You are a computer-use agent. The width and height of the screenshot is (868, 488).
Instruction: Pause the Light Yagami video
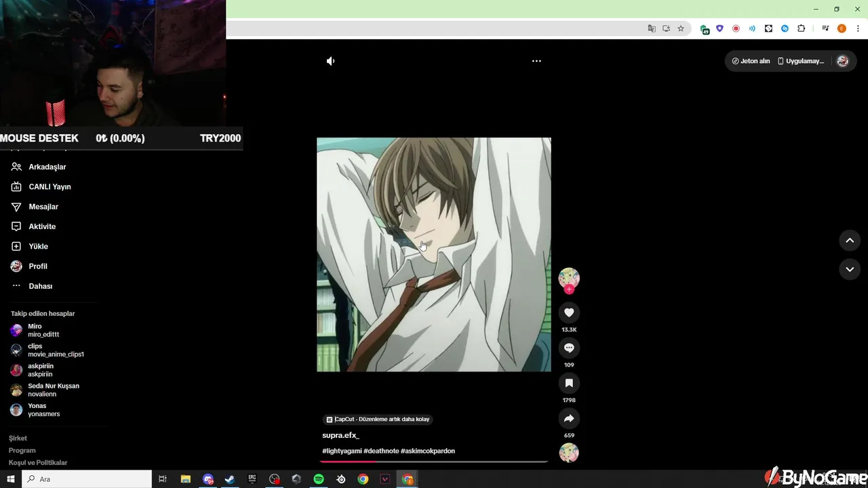pyautogui.click(x=434, y=254)
